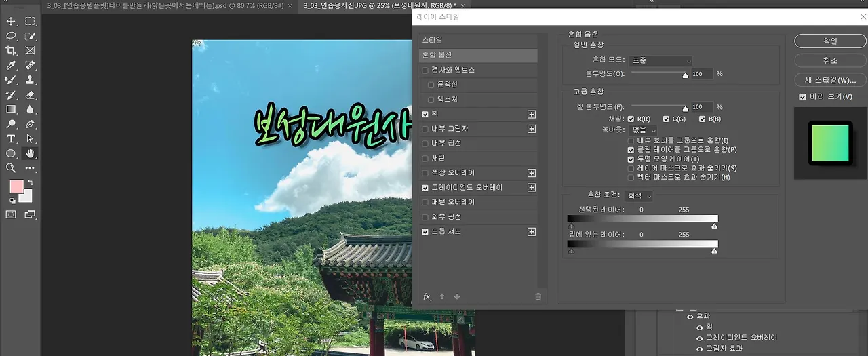The height and width of the screenshot is (356, 868).
Task: Select the Gradient tool
Action: pos(11,109)
